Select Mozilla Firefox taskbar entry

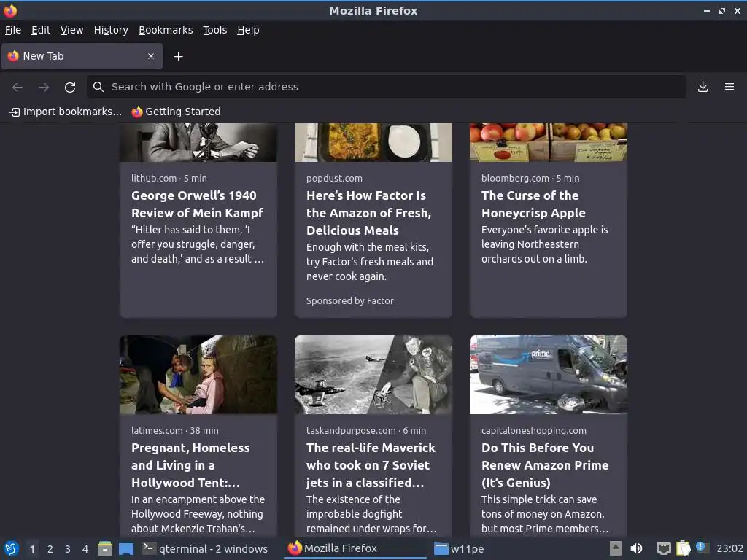coord(355,548)
